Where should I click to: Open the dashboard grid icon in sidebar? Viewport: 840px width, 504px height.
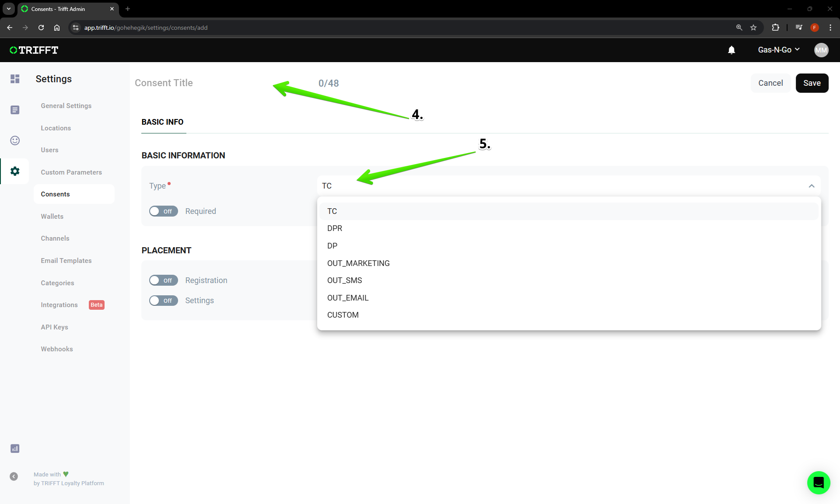(15, 79)
